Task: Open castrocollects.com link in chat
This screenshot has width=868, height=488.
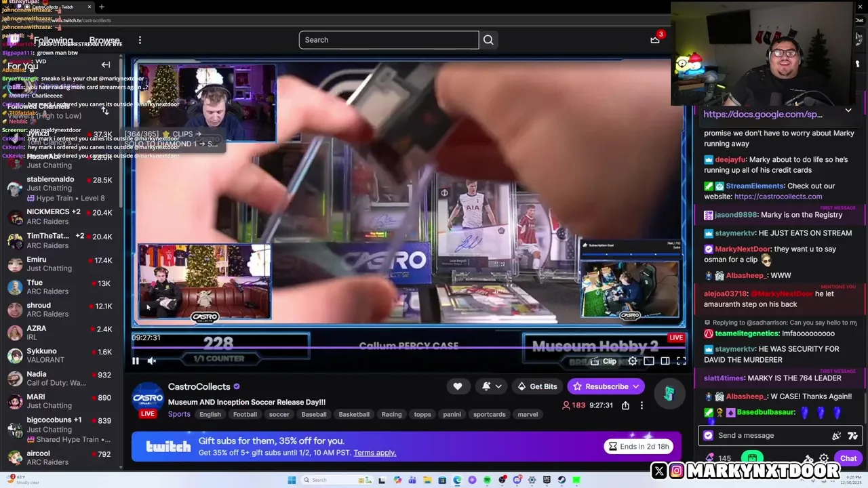Action: 778,197
